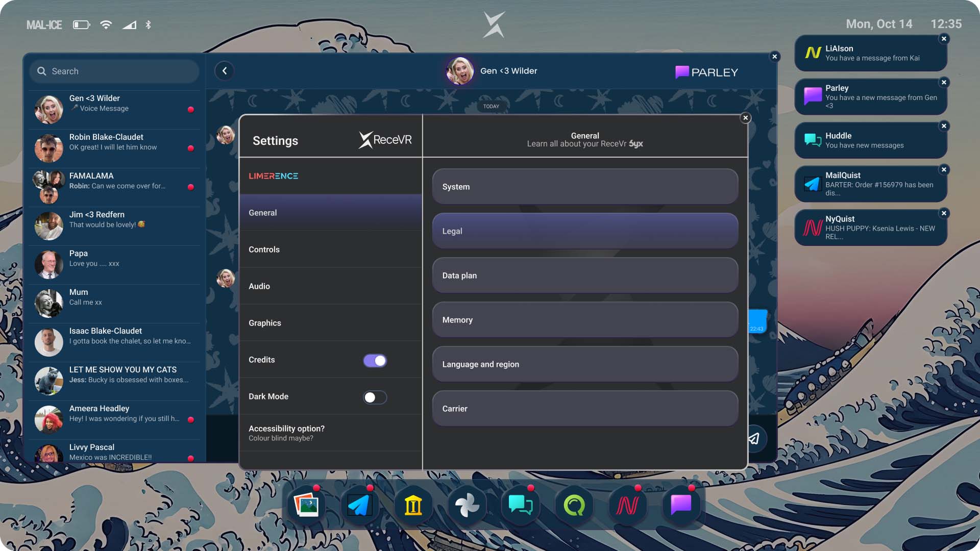Open the Huddle new messages notification
This screenshot has height=551, width=980.
pos(871,140)
